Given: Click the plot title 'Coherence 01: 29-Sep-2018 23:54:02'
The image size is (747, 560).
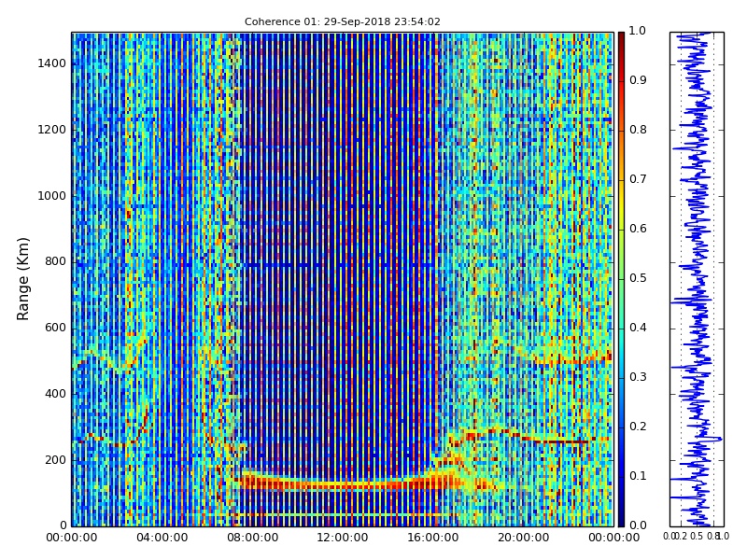Looking at the screenshot, I should pos(342,21).
